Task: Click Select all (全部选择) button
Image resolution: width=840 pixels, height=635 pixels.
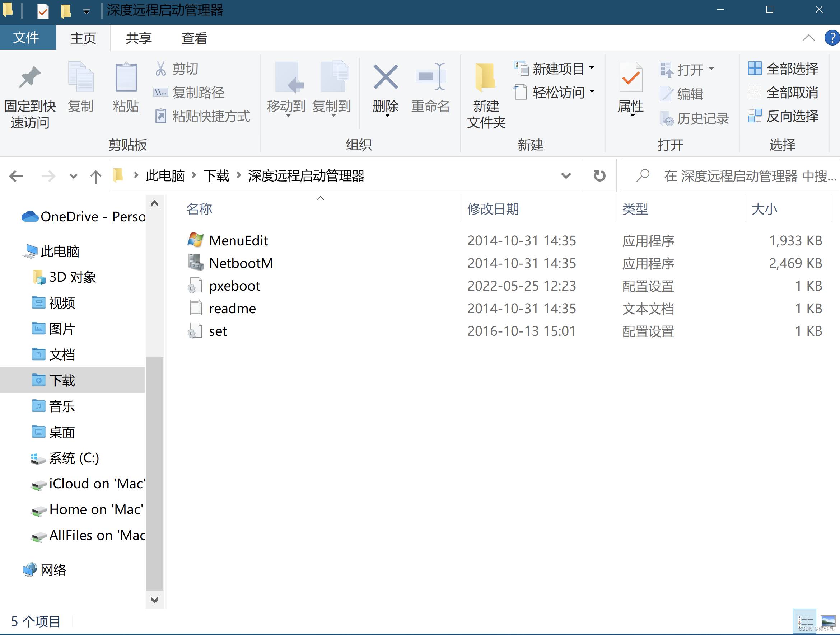Action: click(784, 69)
